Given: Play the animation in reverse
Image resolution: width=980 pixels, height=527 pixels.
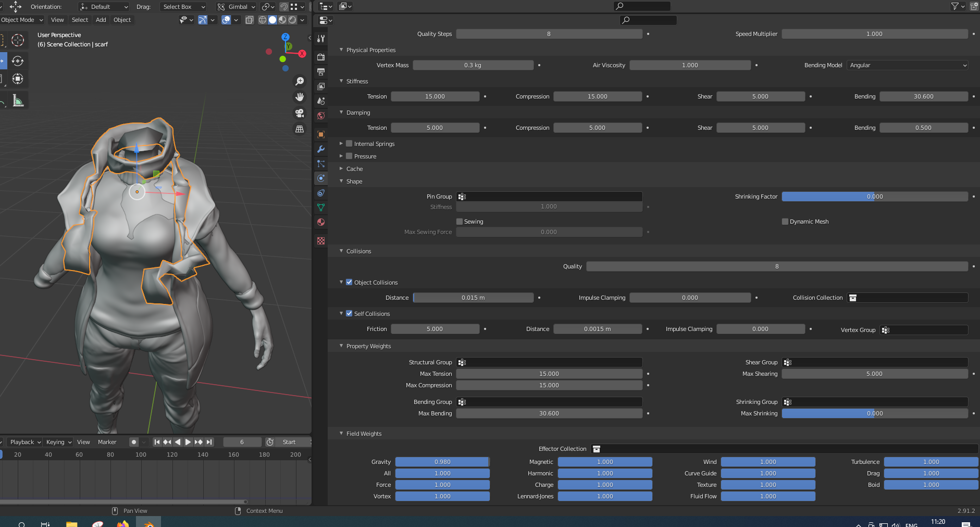Looking at the screenshot, I should point(178,442).
